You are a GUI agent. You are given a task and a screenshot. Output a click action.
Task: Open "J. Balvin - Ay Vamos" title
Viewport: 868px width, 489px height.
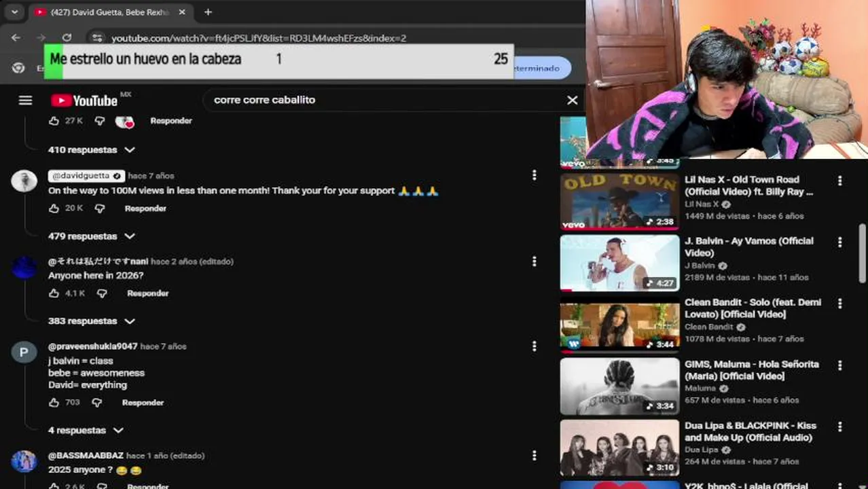tap(749, 247)
